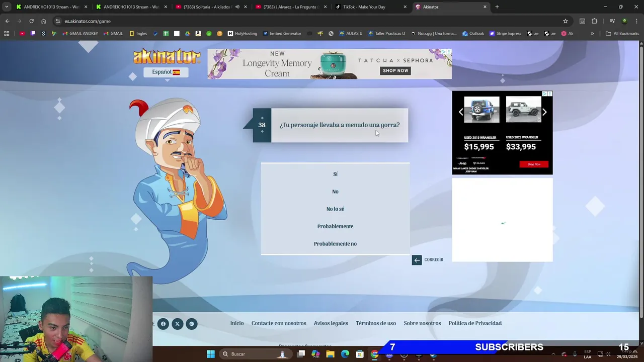Click the red Shop Now Jeep button
Image resolution: width=644 pixels, height=362 pixels.
534,164
